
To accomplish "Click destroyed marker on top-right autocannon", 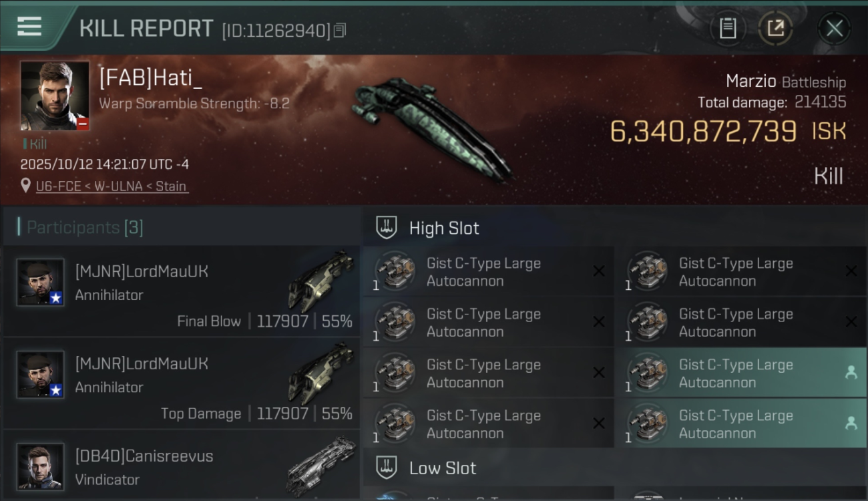I will (851, 271).
